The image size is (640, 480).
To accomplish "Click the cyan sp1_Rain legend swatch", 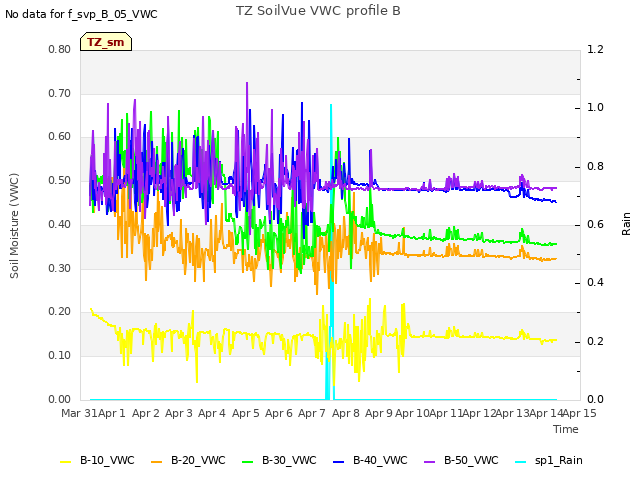I will click(x=521, y=462).
